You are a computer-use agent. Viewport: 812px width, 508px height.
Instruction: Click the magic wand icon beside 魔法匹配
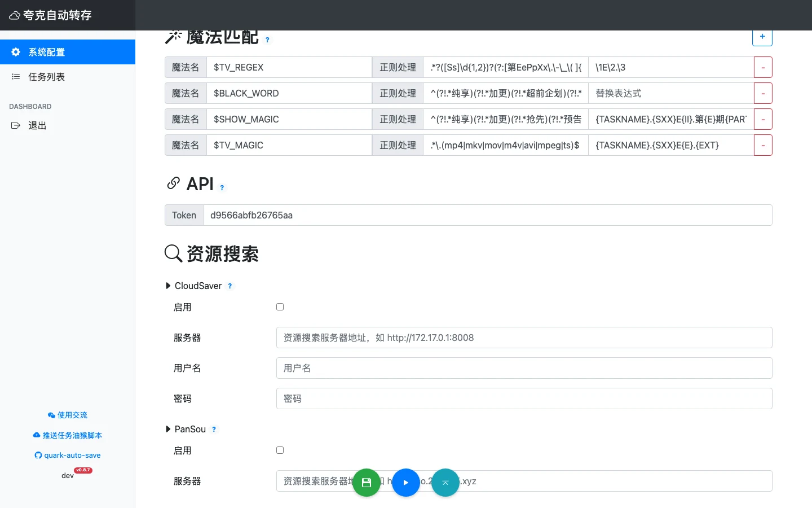[173, 37]
